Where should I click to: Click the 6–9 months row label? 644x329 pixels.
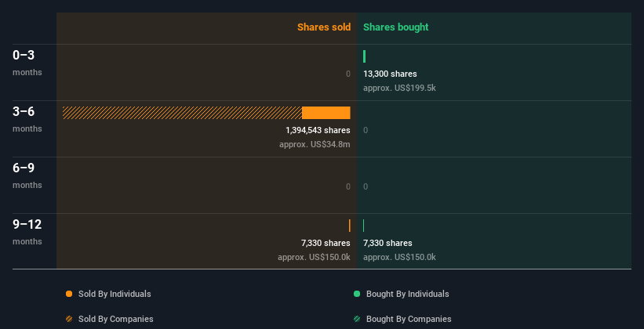[27, 175]
